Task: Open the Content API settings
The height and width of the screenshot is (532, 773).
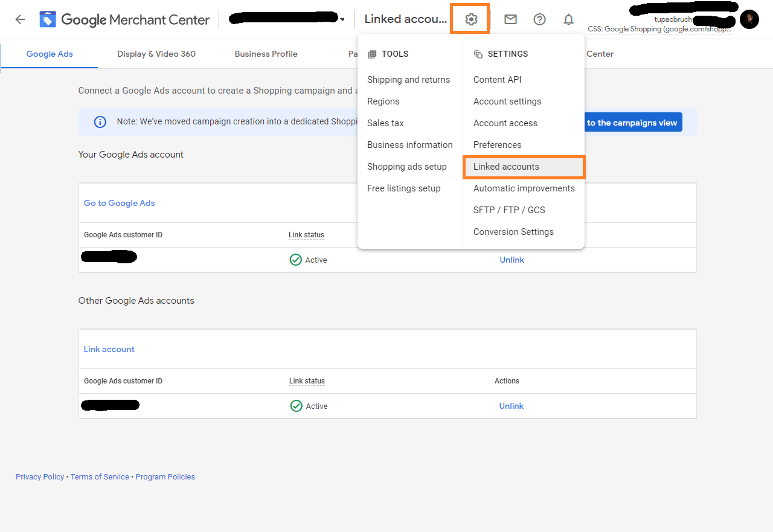Action: (x=497, y=79)
